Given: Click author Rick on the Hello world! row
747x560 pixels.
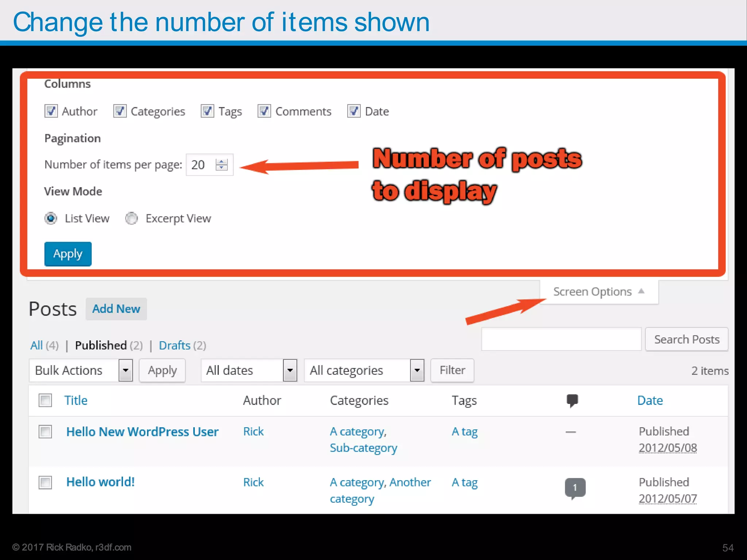Looking at the screenshot, I should pos(253,482).
